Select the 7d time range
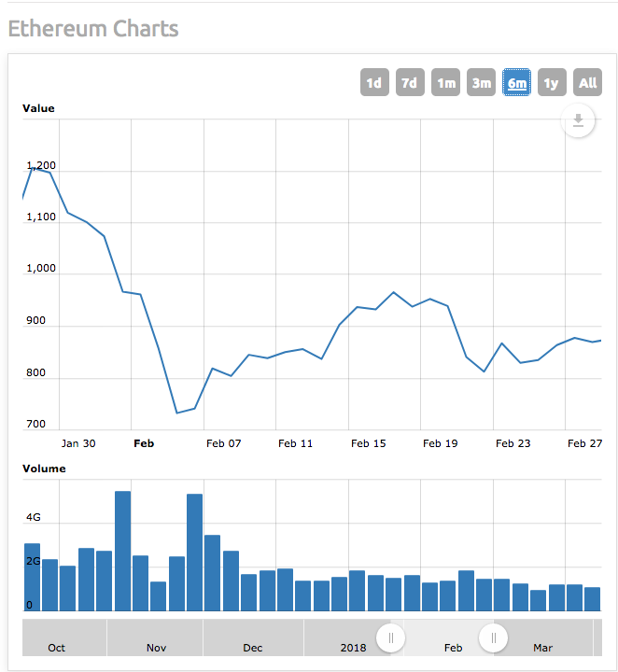The width and height of the screenshot is (618, 672). (410, 82)
